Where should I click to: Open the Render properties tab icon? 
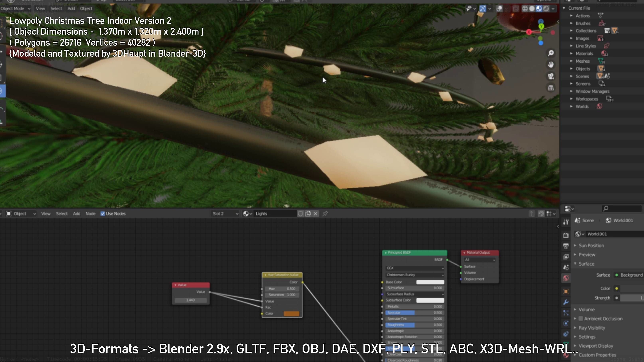pyautogui.click(x=566, y=235)
